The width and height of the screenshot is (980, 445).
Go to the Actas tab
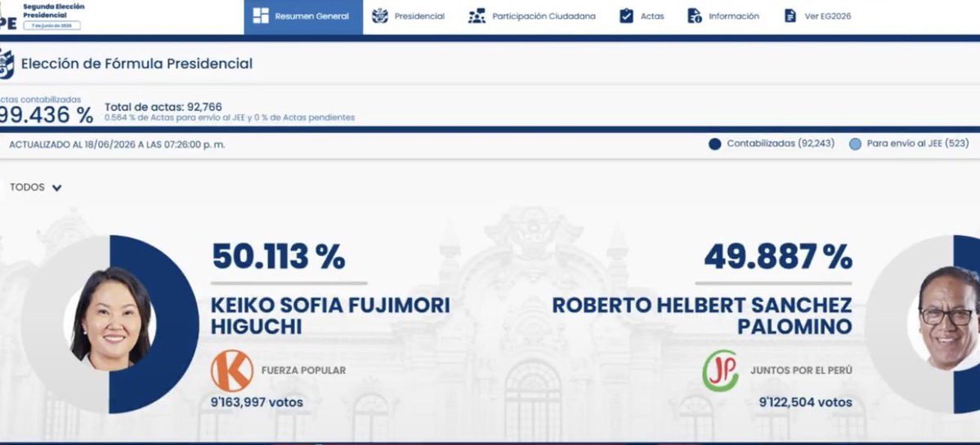[642, 17]
